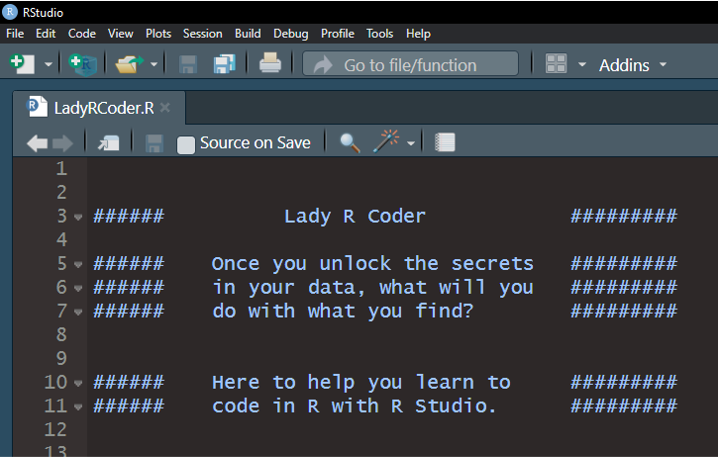This screenshot has width=718, height=457.
Task: Click the 'do with what you find?' text
Action: (x=343, y=311)
